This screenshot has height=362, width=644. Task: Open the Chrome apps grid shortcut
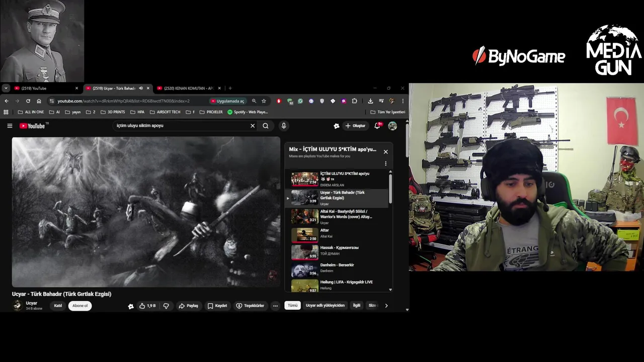point(6,112)
